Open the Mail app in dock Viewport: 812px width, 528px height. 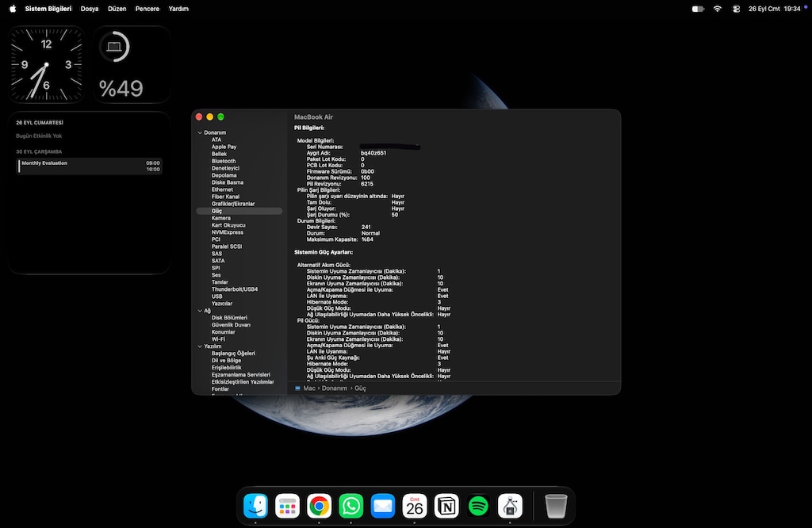(383, 506)
